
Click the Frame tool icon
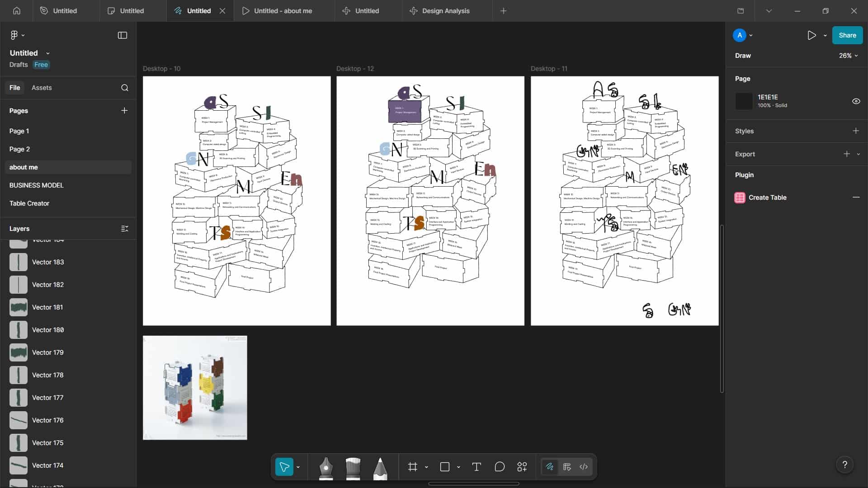[x=412, y=467]
